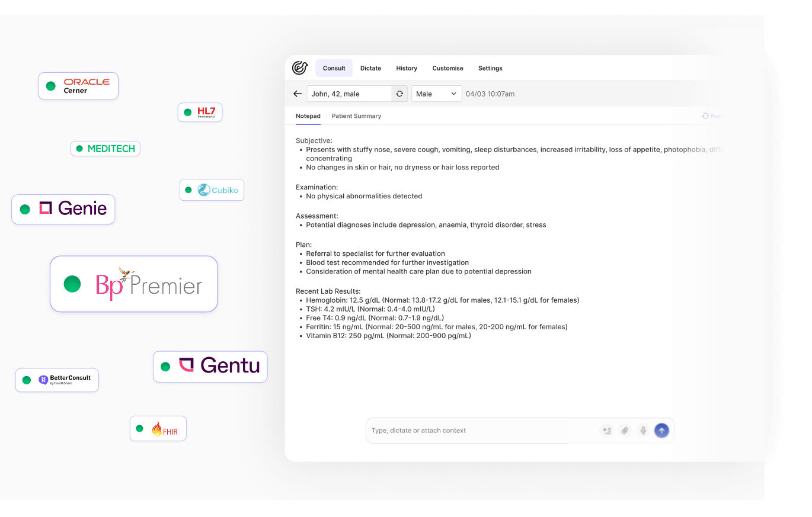This screenshot has height=517, width=812.
Task: Click the 'TSH: 4.2 mIU/L' result line
Action: pos(370,309)
